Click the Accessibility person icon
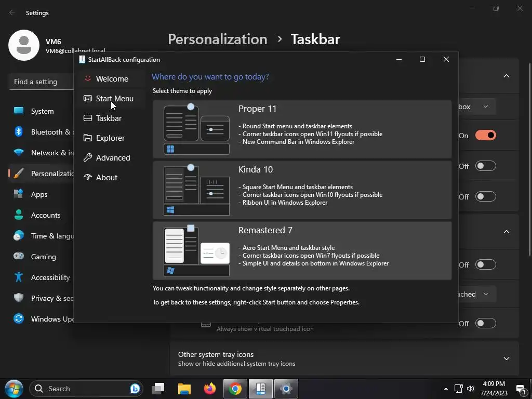 pyautogui.click(x=19, y=277)
